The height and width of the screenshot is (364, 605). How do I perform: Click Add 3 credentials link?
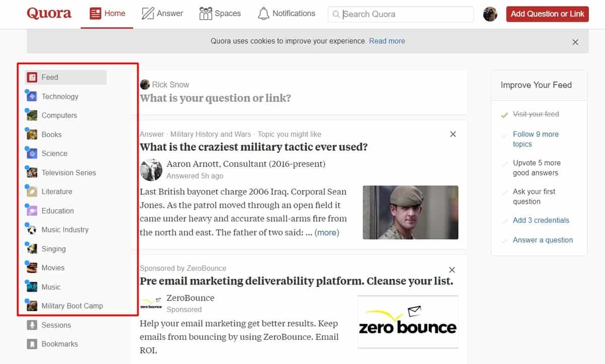(541, 220)
